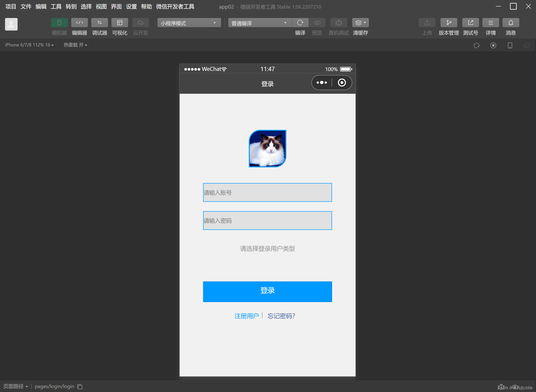Toggle the 模拟器 simulator panel off
This screenshot has height=392, width=536.
(x=59, y=22)
